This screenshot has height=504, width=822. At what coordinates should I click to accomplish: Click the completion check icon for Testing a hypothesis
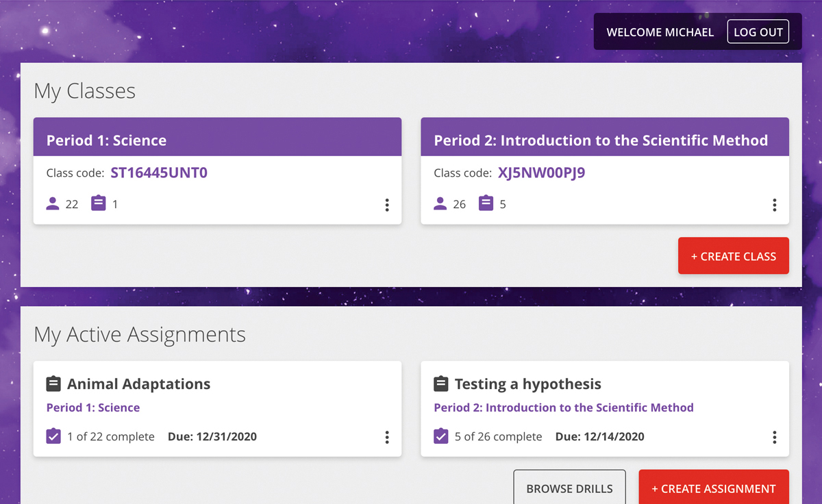coord(441,436)
